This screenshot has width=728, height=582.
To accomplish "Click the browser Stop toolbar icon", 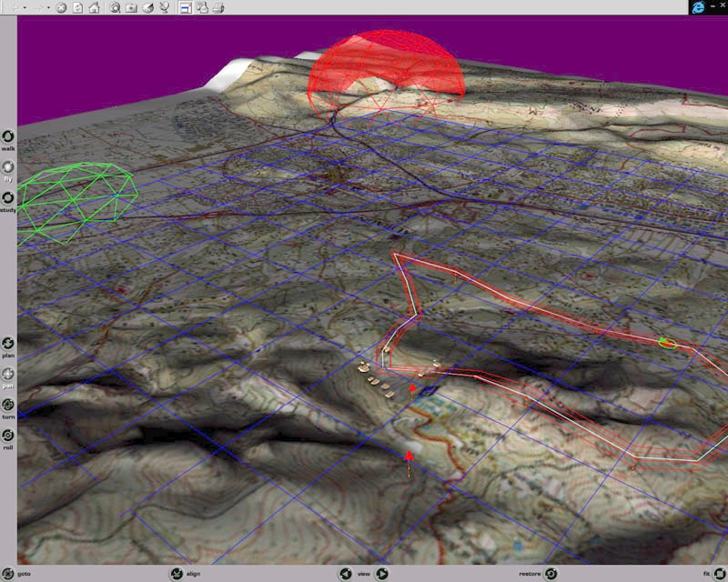I will pyautogui.click(x=61, y=8).
